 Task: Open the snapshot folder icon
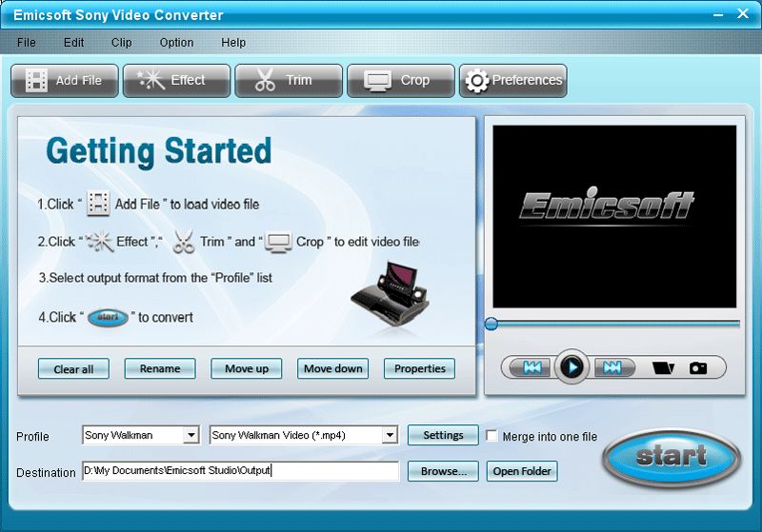[663, 368]
